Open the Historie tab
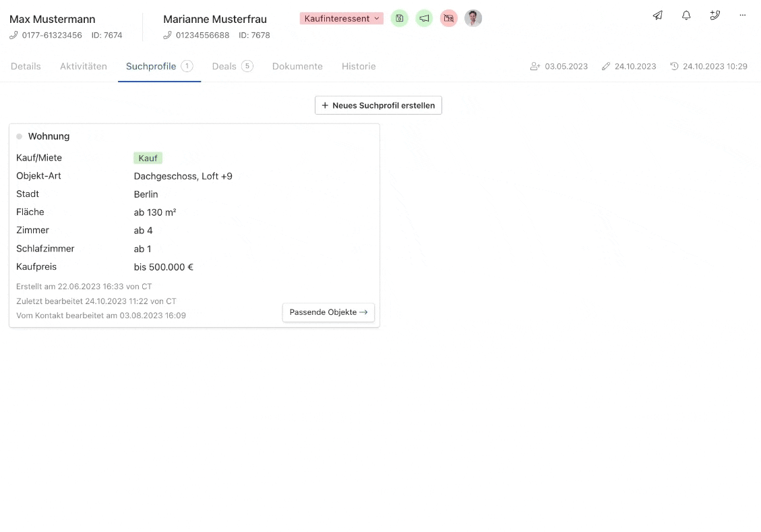The height and width of the screenshot is (532, 761). (359, 66)
